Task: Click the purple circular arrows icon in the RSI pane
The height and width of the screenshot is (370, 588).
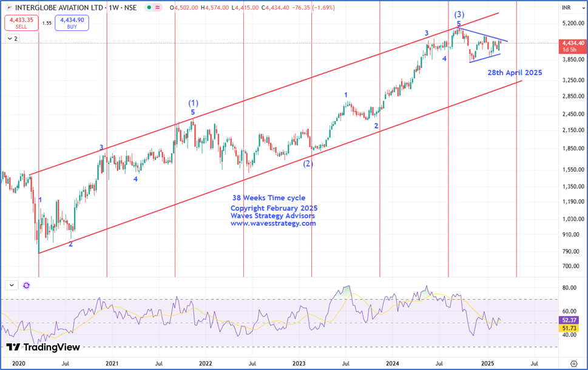Action: point(26,286)
